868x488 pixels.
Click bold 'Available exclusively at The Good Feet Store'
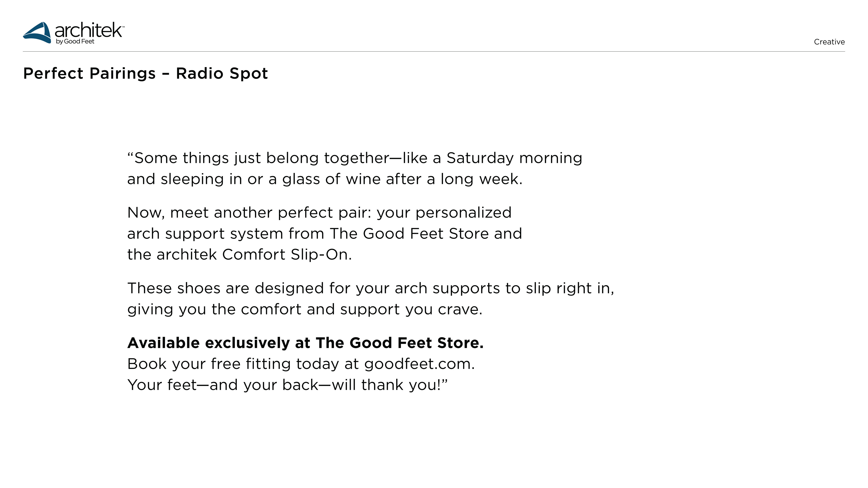305,343
